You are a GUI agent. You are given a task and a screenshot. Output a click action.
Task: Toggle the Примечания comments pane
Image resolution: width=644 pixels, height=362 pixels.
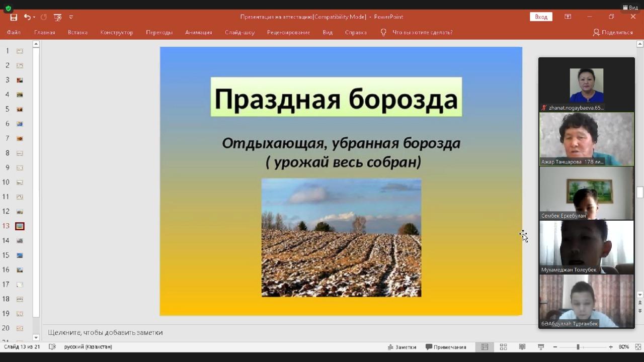click(446, 347)
